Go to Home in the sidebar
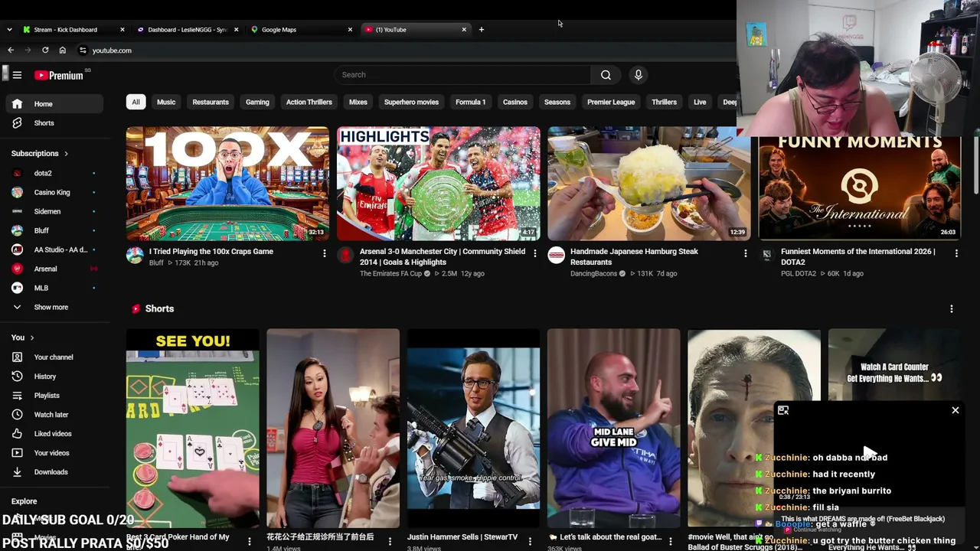Screen dimensions: 980x551 pyautogui.click(x=54, y=104)
